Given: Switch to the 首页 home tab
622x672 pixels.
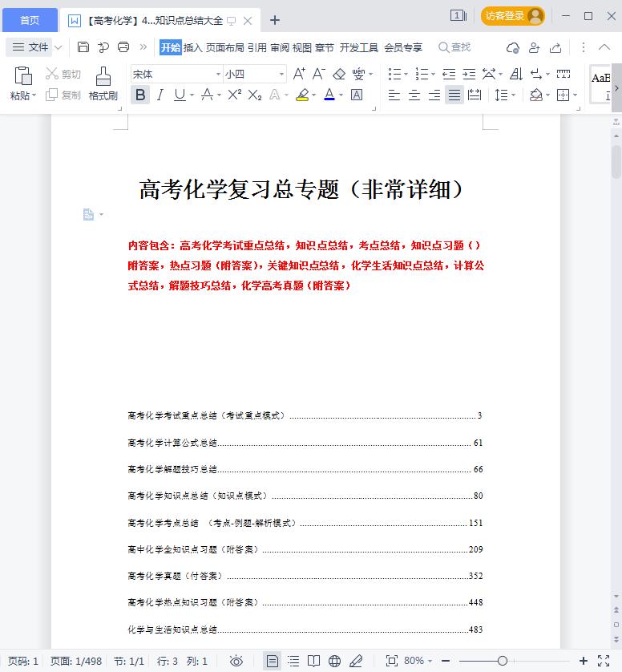Looking at the screenshot, I should coord(30,20).
